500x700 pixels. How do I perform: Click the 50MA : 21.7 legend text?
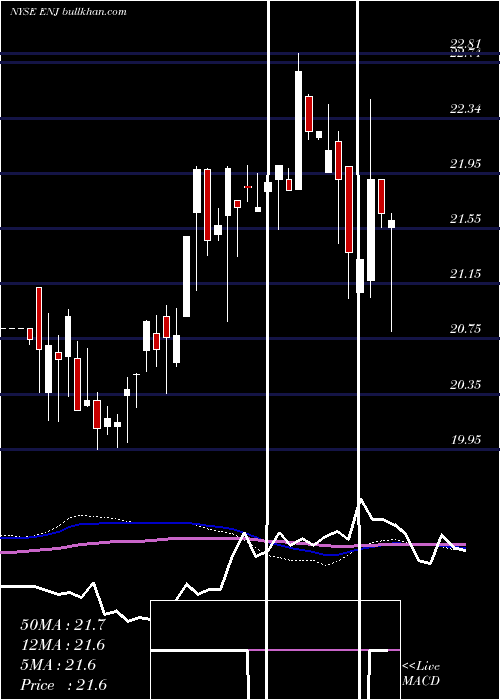pyautogui.click(x=63, y=625)
